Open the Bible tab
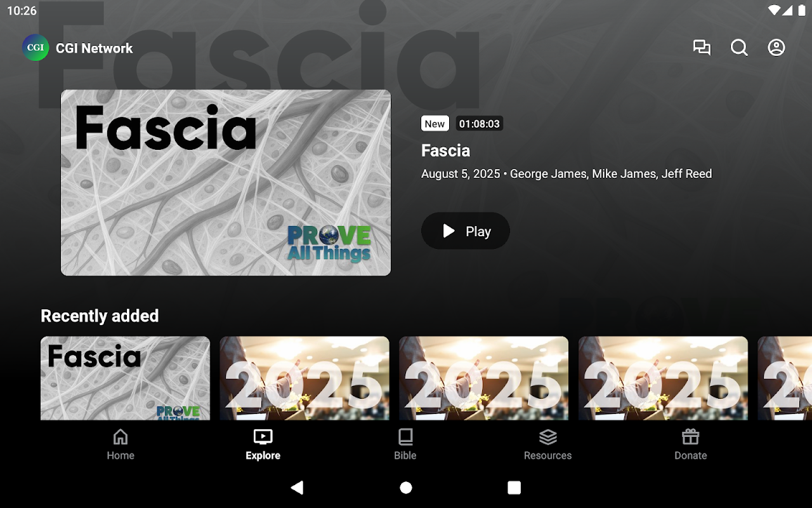This screenshot has width=812, height=508. tap(405, 444)
